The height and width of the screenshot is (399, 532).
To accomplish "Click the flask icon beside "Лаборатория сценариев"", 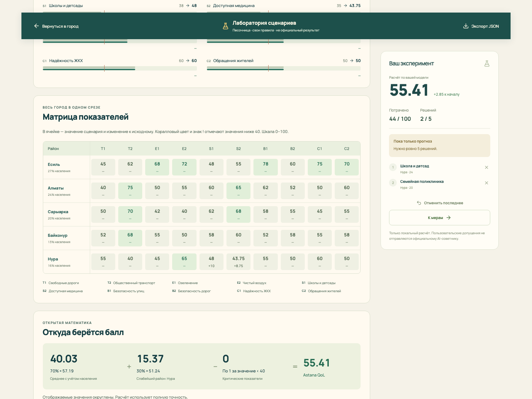I will click(225, 26).
